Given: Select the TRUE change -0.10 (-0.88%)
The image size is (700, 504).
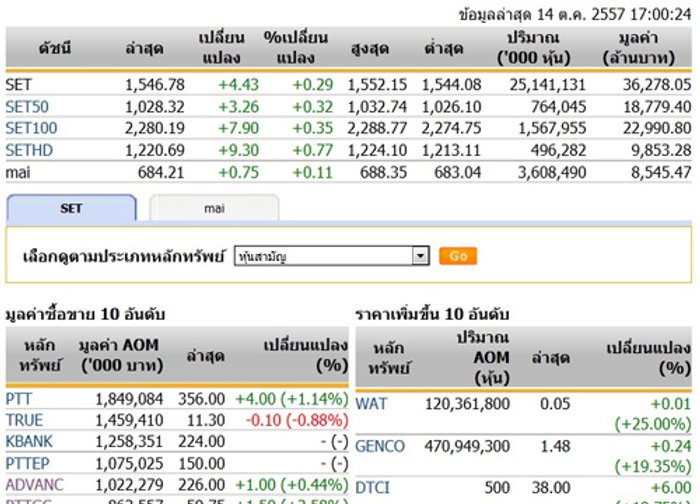Looking at the screenshot, I should click(x=297, y=420).
